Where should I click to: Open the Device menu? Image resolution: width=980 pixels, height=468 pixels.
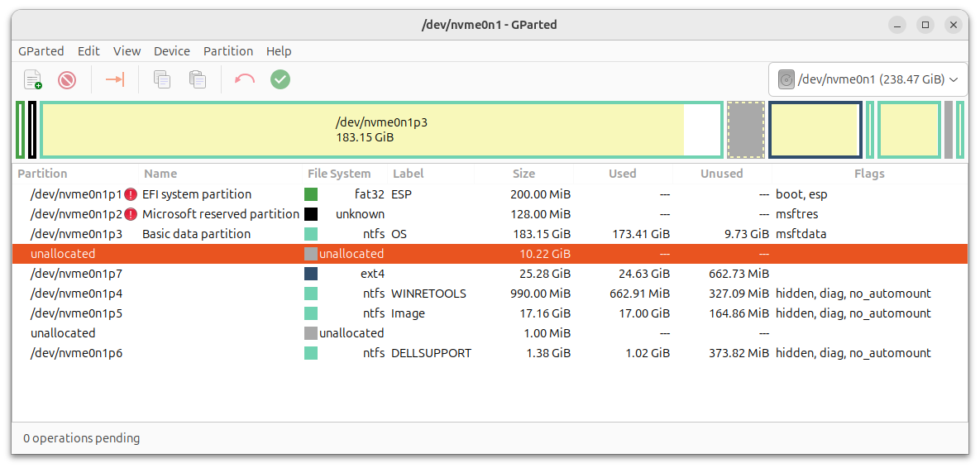coord(172,51)
